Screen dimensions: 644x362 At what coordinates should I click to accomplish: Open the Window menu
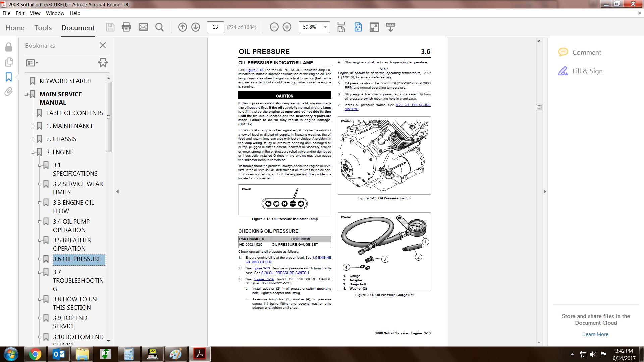(x=55, y=13)
